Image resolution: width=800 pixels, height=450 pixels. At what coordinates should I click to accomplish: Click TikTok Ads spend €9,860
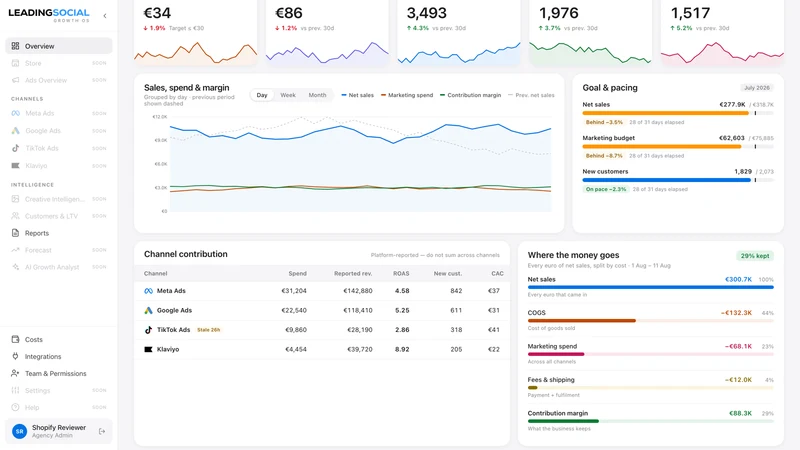click(x=296, y=330)
